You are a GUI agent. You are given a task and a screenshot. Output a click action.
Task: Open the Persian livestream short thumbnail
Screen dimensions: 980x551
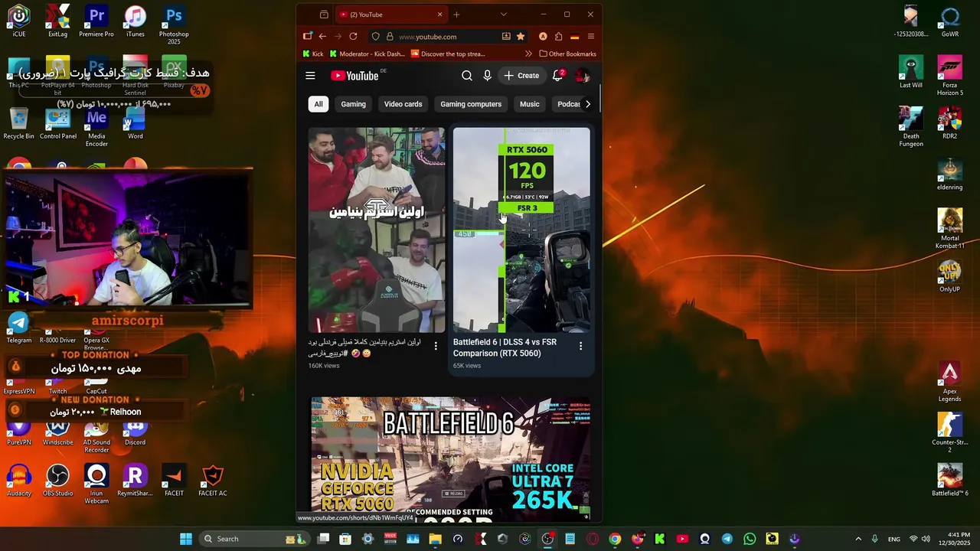point(377,230)
